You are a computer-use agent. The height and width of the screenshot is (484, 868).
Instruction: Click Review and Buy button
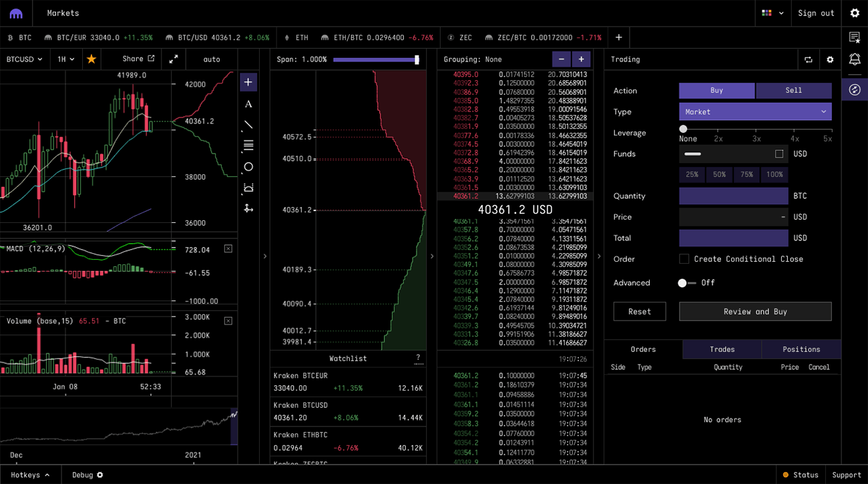click(x=755, y=312)
